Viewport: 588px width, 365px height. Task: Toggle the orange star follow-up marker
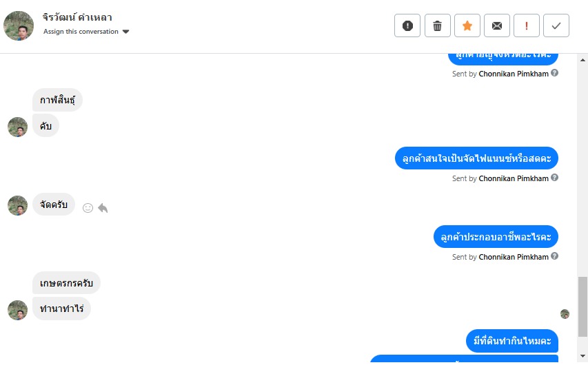(x=467, y=25)
